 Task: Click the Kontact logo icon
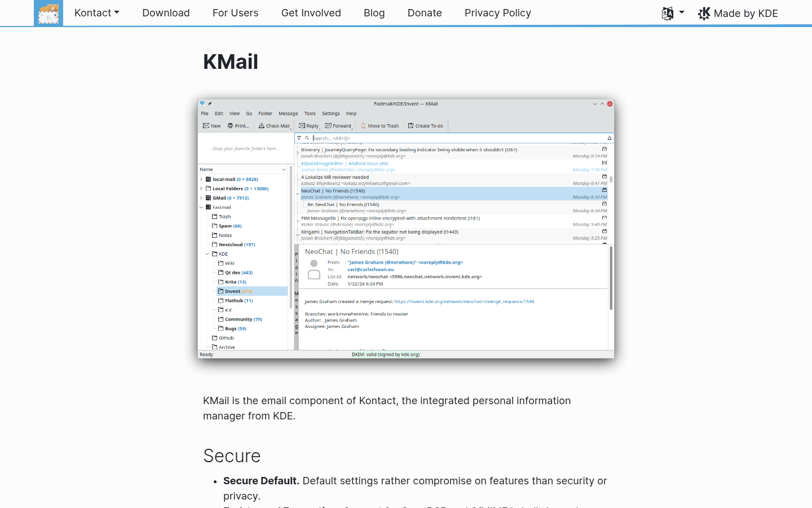point(48,13)
